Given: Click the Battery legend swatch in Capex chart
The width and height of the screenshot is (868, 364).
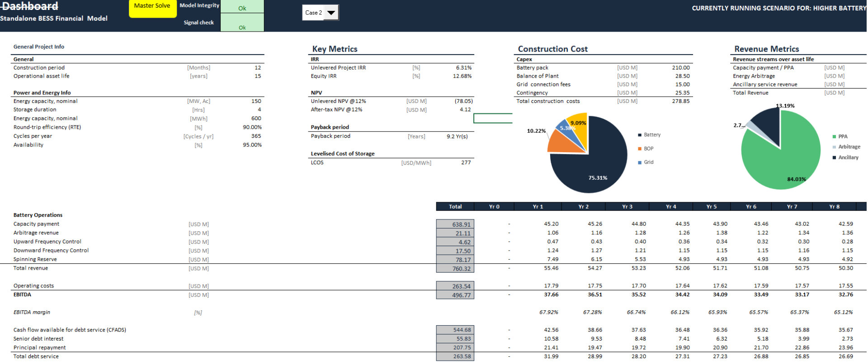Looking at the screenshot, I should pyautogui.click(x=640, y=135).
